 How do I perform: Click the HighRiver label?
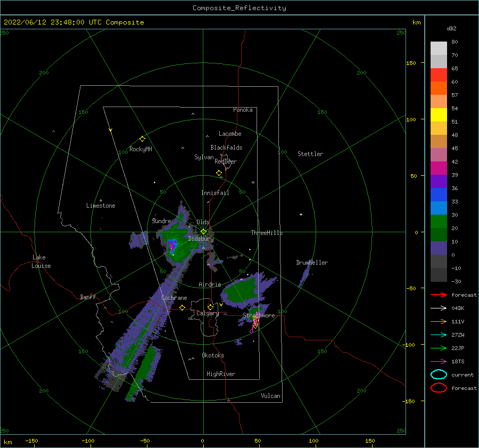tap(221, 374)
